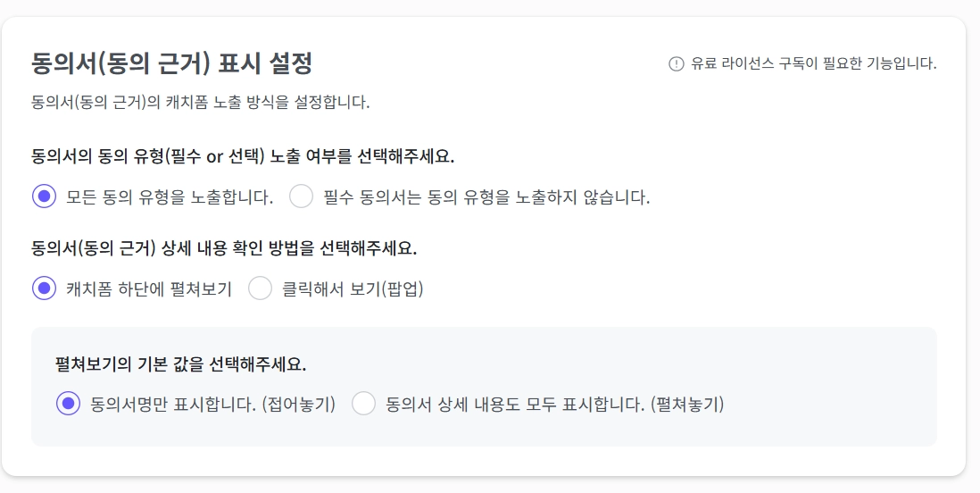Screen dimensions: 980x493
Task: Click the '동의서명만 표시합니다. (접어놓기)' label text
Action: coord(212,404)
